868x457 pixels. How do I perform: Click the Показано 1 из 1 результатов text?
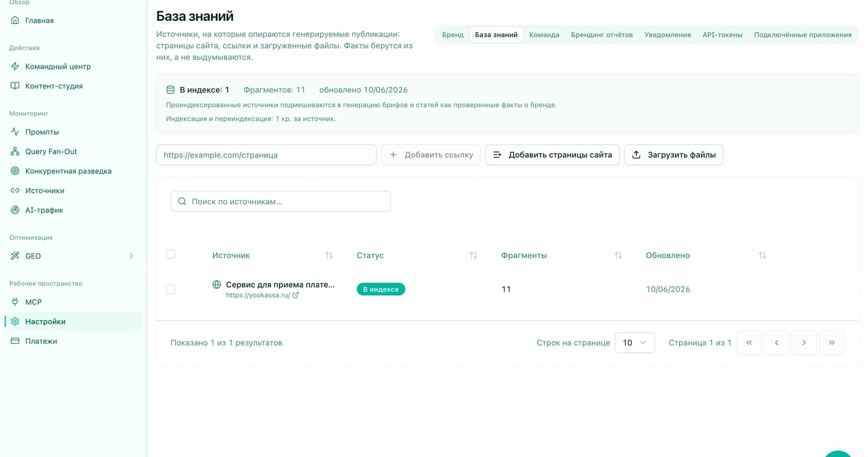(227, 343)
